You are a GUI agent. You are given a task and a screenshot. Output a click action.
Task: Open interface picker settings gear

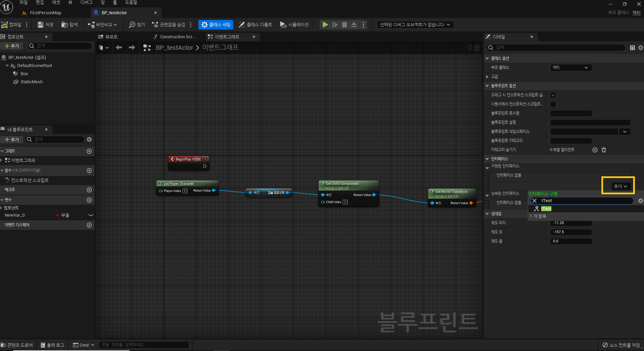(640, 201)
